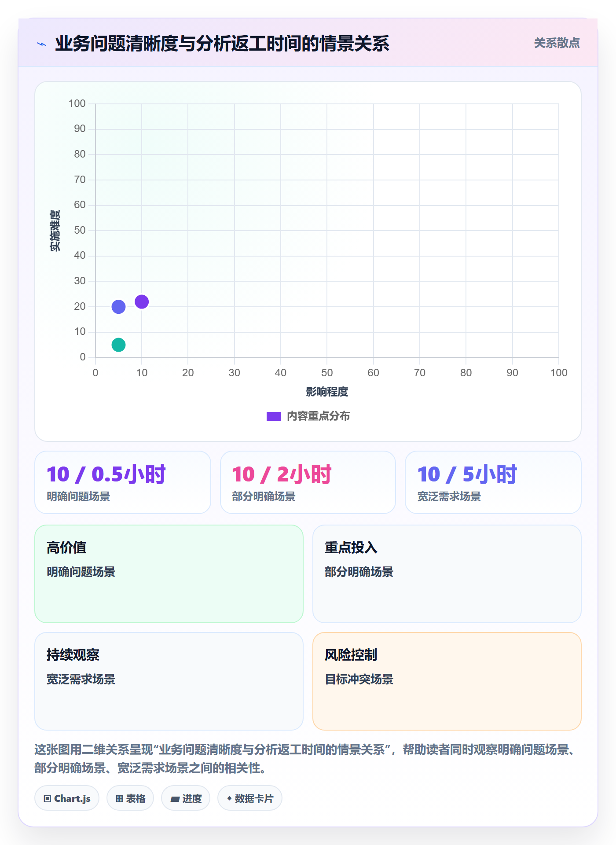Open the 10 / 2小时 metric card
Image resolution: width=616 pixels, height=845 pixels.
pyautogui.click(x=308, y=482)
